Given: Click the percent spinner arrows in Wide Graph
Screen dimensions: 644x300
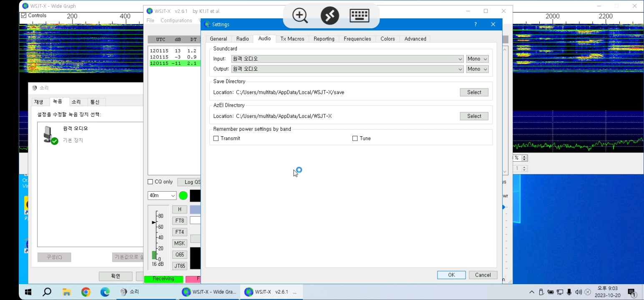Looking at the screenshot, I should coord(525,158).
